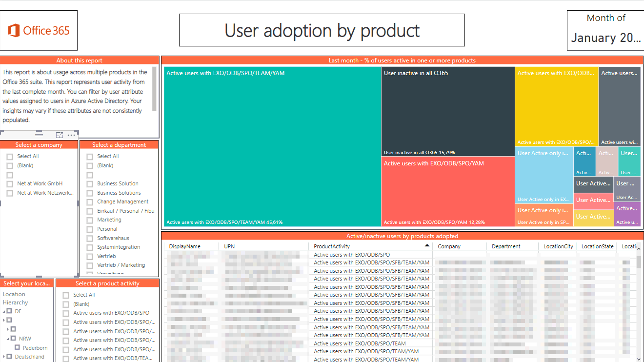644x362 pixels.
Task: Expand the Deutschland location node
Action: point(4,357)
